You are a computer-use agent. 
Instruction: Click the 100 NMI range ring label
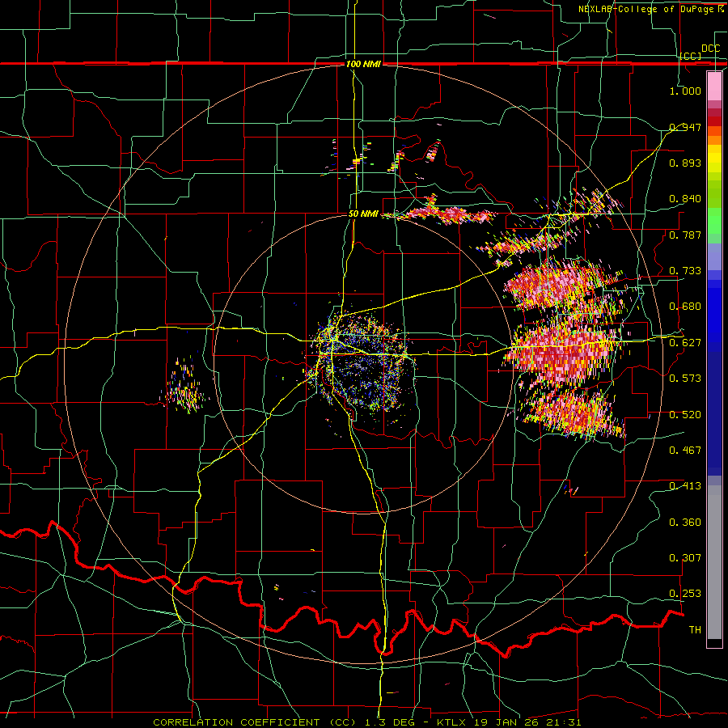pos(363,64)
